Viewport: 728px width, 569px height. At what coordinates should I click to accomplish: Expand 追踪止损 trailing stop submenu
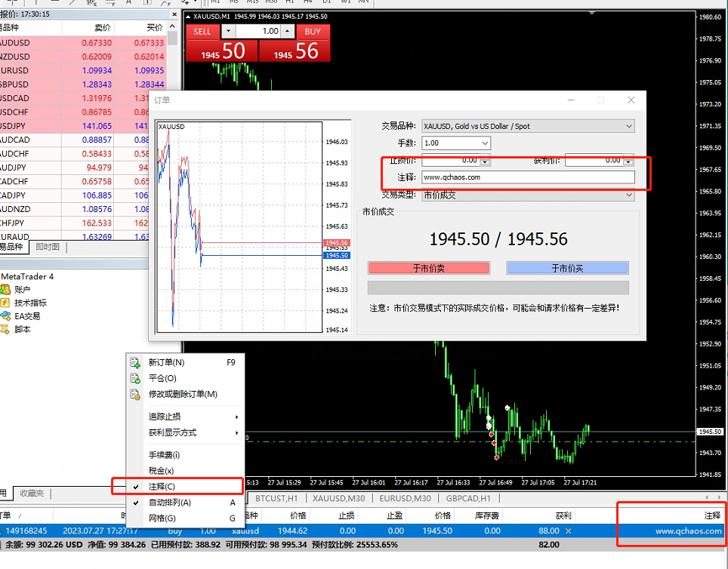185,417
